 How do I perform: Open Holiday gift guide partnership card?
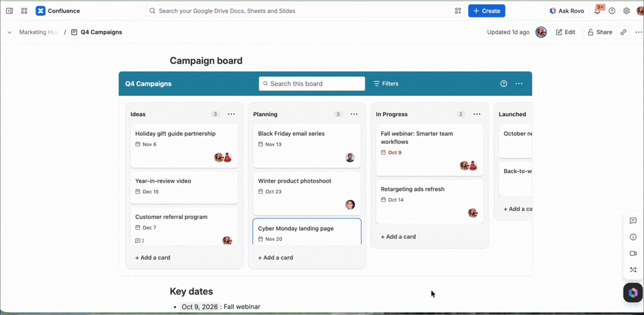[184, 146]
